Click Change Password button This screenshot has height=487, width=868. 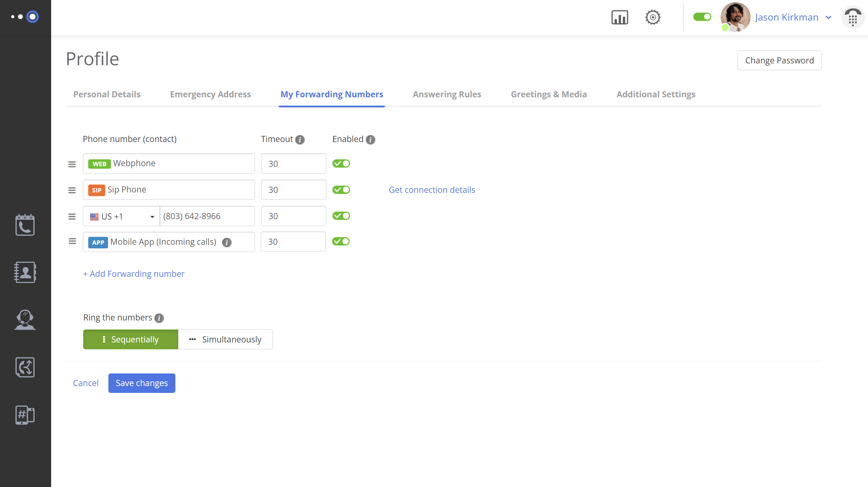[779, 60]
